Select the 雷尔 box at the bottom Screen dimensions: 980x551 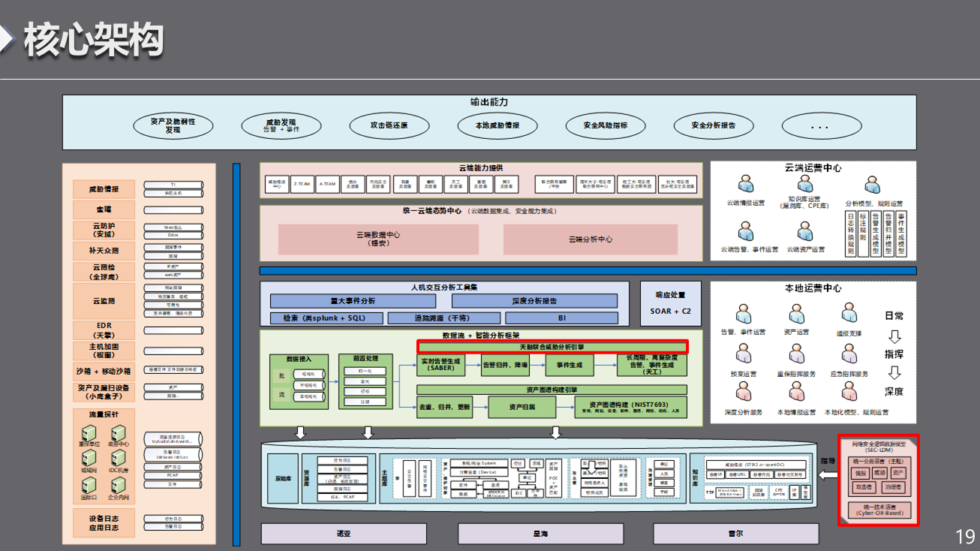735,534
